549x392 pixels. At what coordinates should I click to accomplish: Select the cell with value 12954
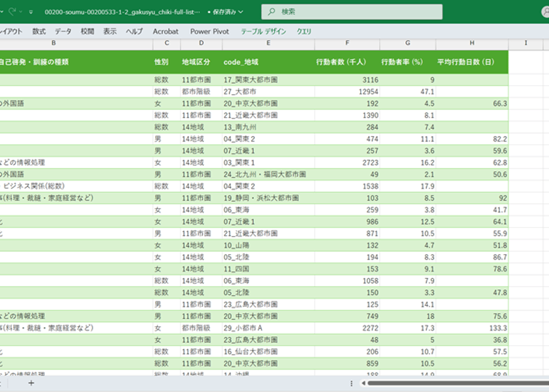(347, 91)
